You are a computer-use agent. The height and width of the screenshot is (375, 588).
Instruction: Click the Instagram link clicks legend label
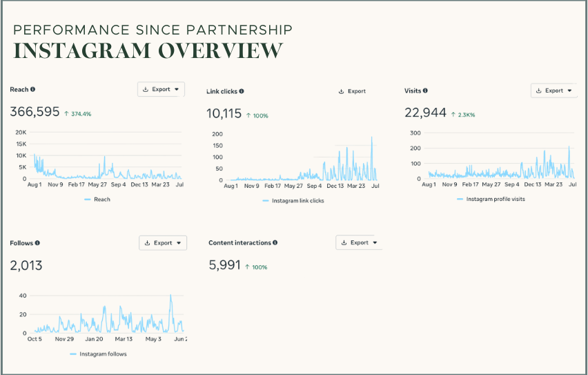point(297,201)
